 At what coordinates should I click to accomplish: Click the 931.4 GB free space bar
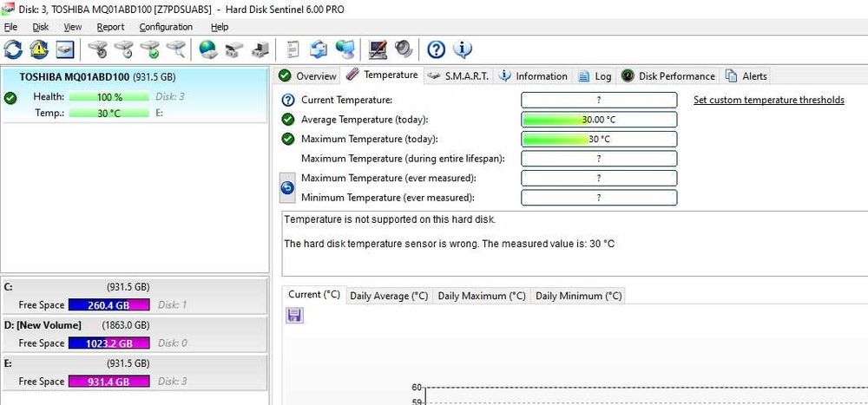pos(109,382)
